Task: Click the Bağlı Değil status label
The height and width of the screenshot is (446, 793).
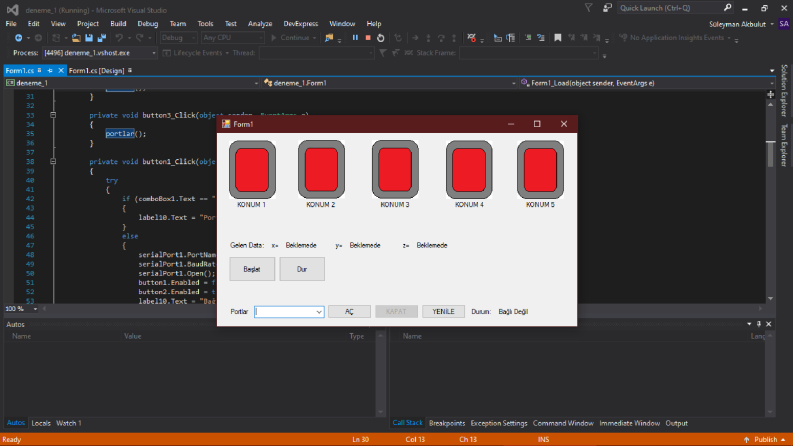Action: (x=513, y=311)
